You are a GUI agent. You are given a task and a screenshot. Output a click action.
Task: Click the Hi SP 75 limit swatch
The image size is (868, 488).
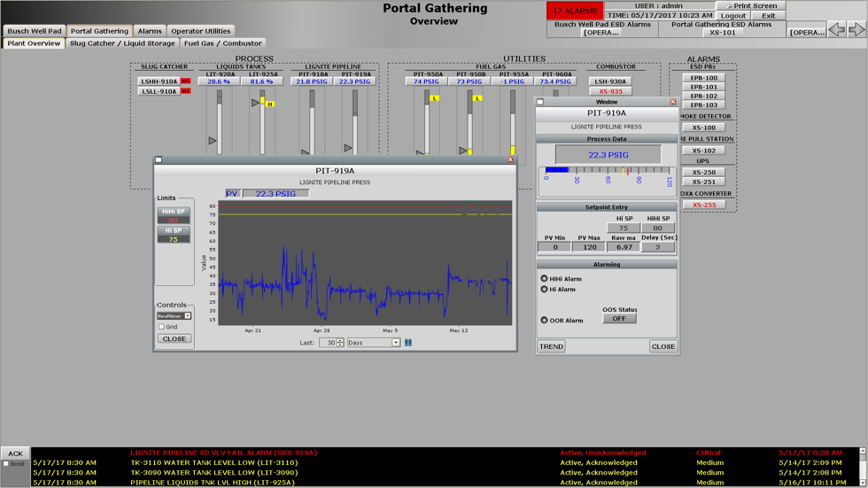click(174, 234)
